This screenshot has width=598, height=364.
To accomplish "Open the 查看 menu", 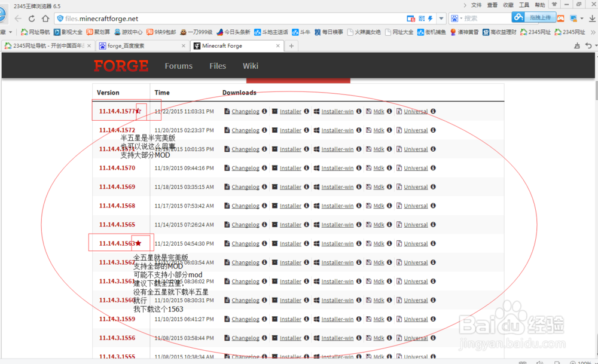I will [x=492, y=5].
